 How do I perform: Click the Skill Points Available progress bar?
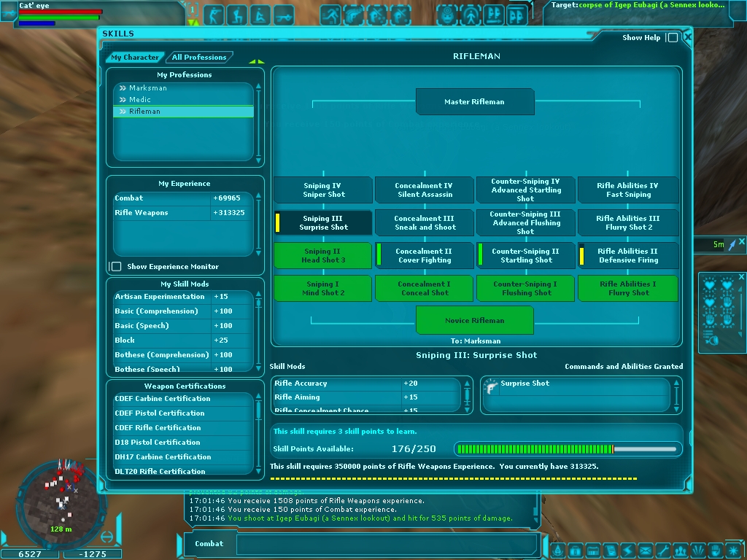pyautogui.click(x=568, y=449)
